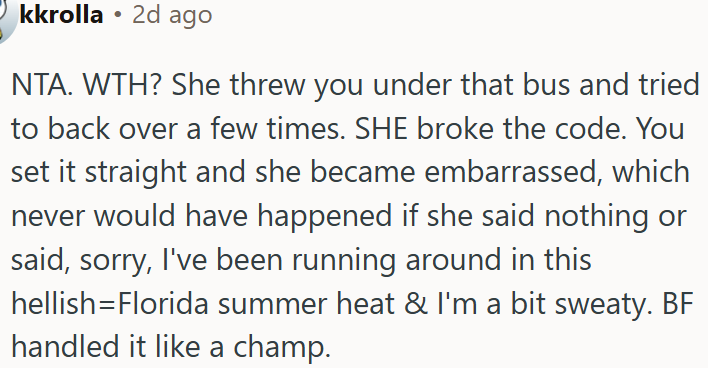Open the kkrolla user profile link
Image resolution: width=708 pixels, height=368 pixels.
coord(61,14)
